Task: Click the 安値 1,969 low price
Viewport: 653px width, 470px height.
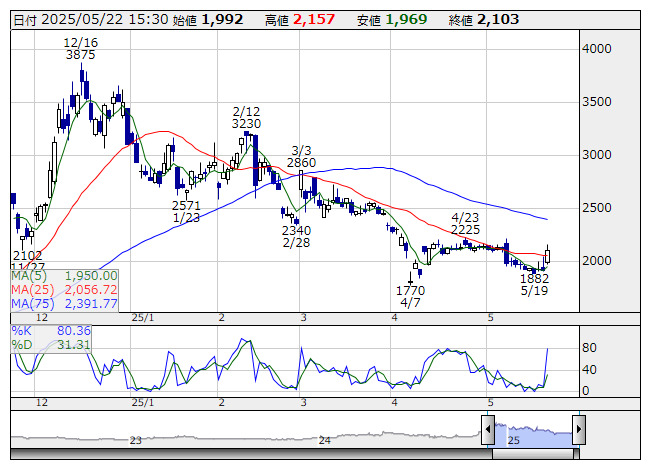Action: coord(392,20)
